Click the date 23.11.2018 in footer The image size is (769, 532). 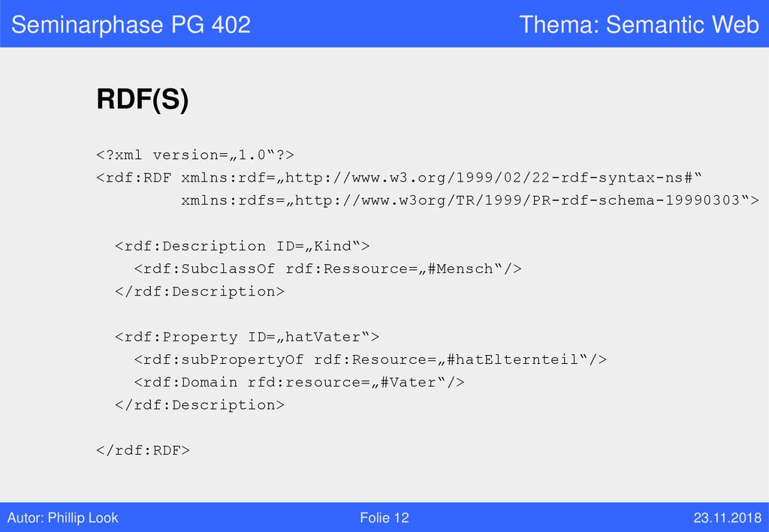tap(727, 518)
